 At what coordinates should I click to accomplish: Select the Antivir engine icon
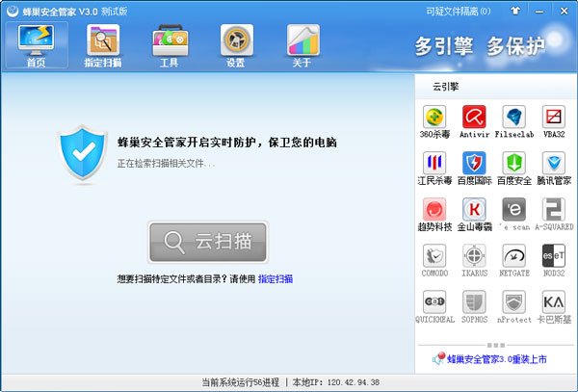point(474,118)
